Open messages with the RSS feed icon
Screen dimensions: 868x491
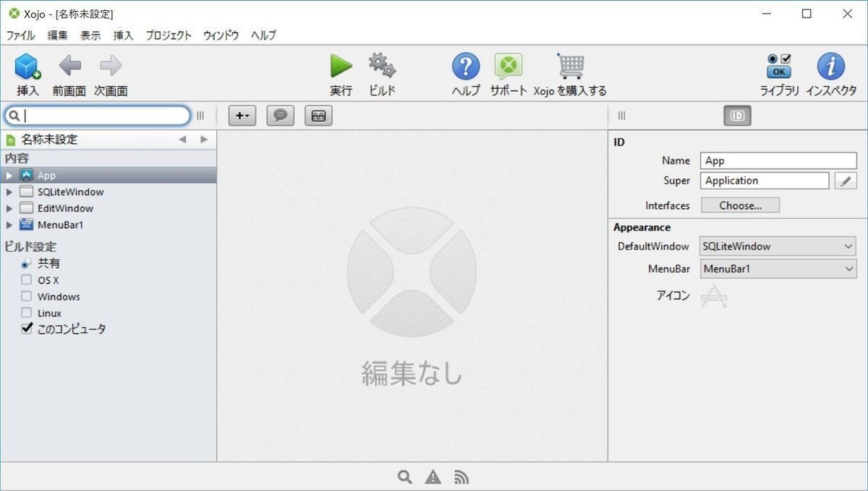click(461, 477)
